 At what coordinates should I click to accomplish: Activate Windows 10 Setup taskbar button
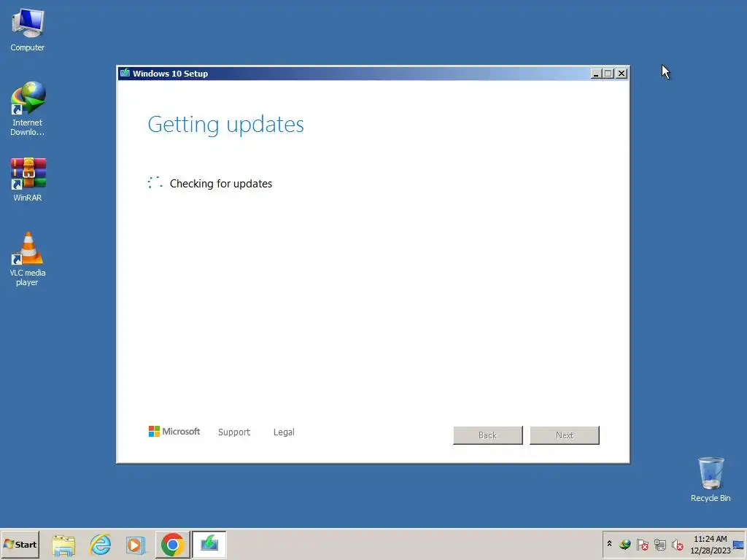click(x=209, y=544)
